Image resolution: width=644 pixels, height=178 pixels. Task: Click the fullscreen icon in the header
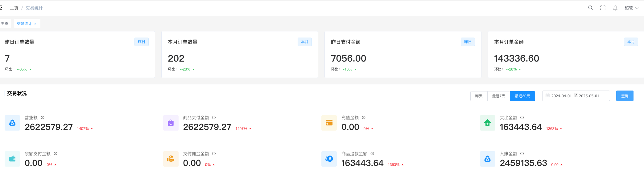pos(603,8)
